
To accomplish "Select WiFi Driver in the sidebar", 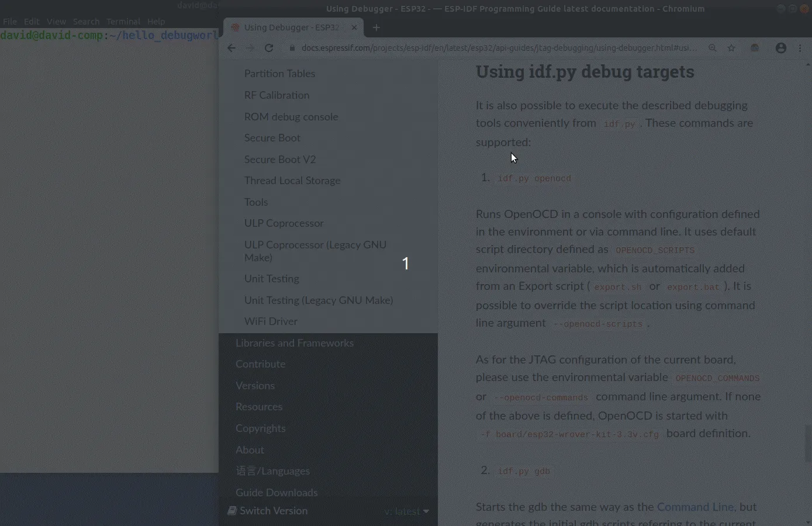I will [271, 321].
